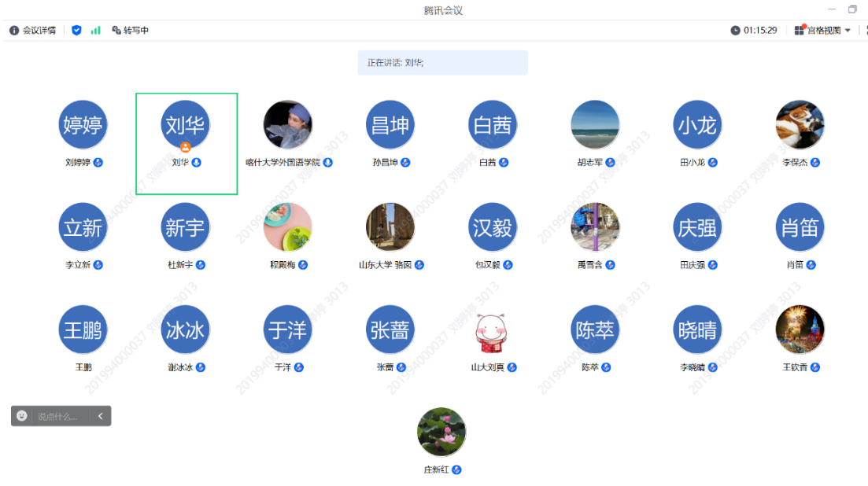Select 李保杰's cat photo avatar
The height and width of the screenshot is (486, 868).
point(800,124)
